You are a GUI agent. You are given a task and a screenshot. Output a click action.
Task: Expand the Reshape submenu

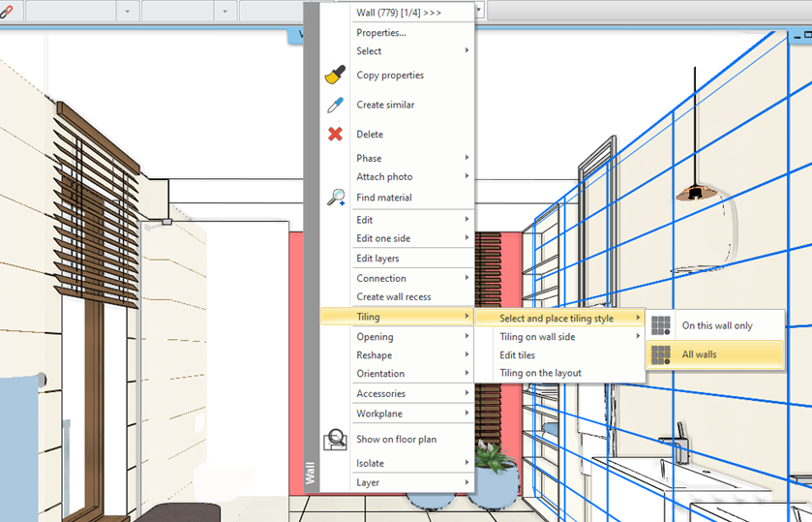coord(412,355)
